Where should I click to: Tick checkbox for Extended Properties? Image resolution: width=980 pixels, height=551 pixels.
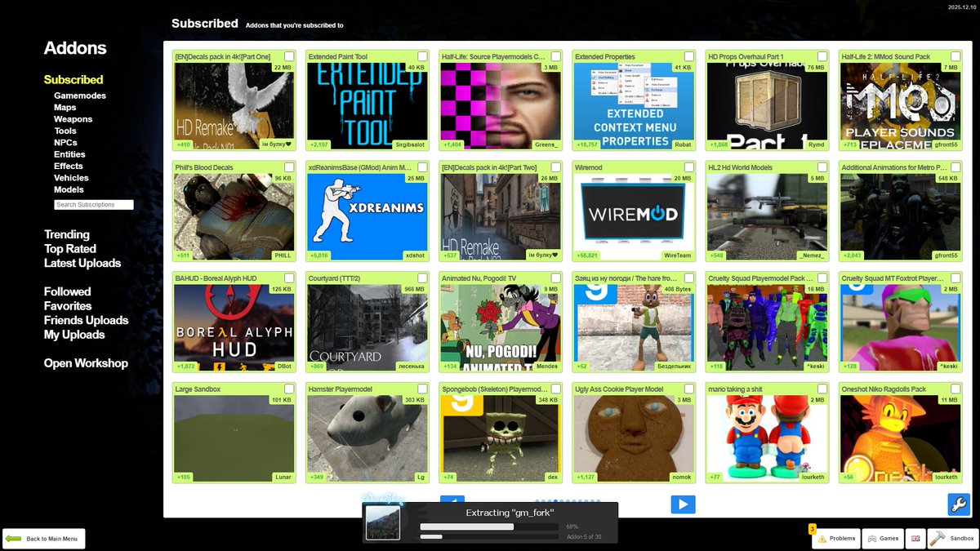pyautogui.click(x=688, y=56)
